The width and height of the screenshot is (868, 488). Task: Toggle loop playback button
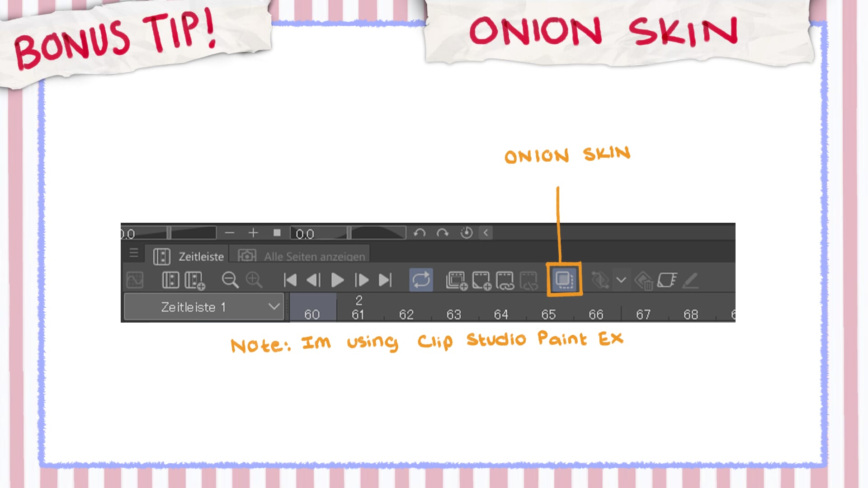pos(421,280)
